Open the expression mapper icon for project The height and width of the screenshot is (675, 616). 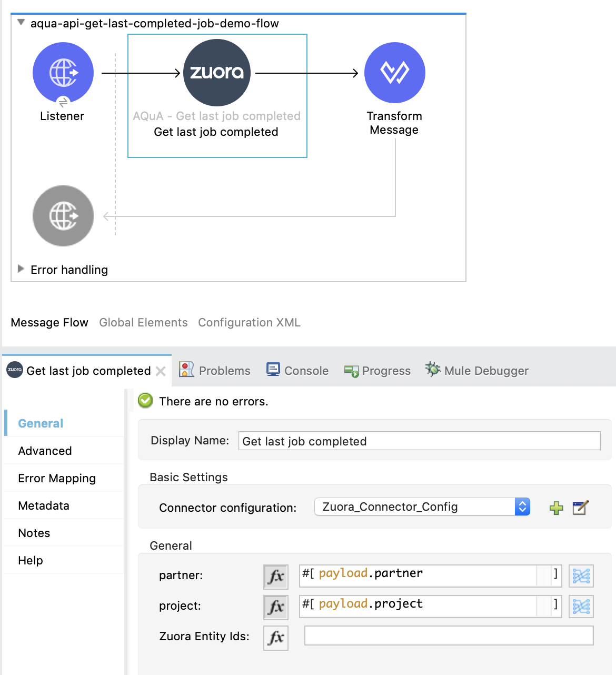tap(581, 607)
